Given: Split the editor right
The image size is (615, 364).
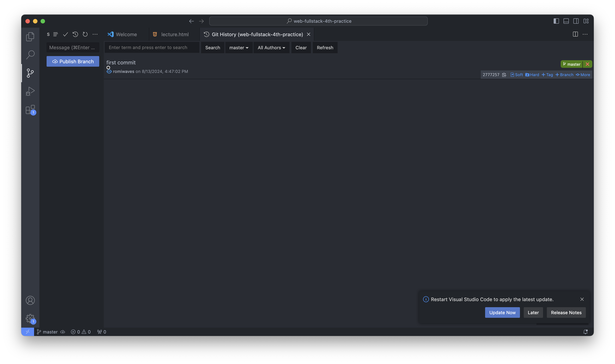Looking at the screenshot, I should pos(575,34).
